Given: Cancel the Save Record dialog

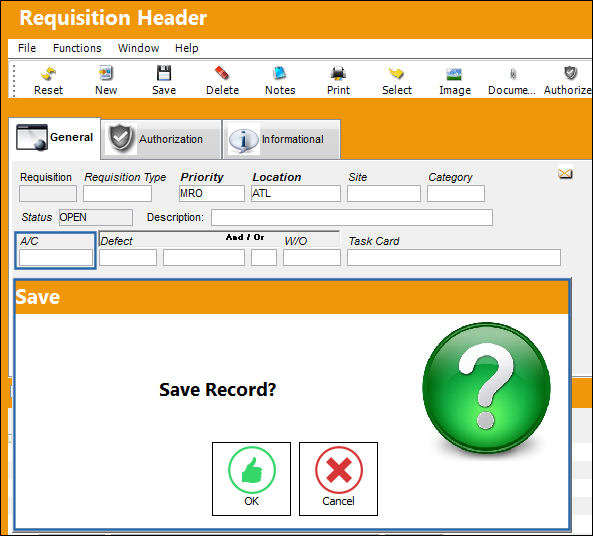Looking at the screenshot, I should click(338, 479).
